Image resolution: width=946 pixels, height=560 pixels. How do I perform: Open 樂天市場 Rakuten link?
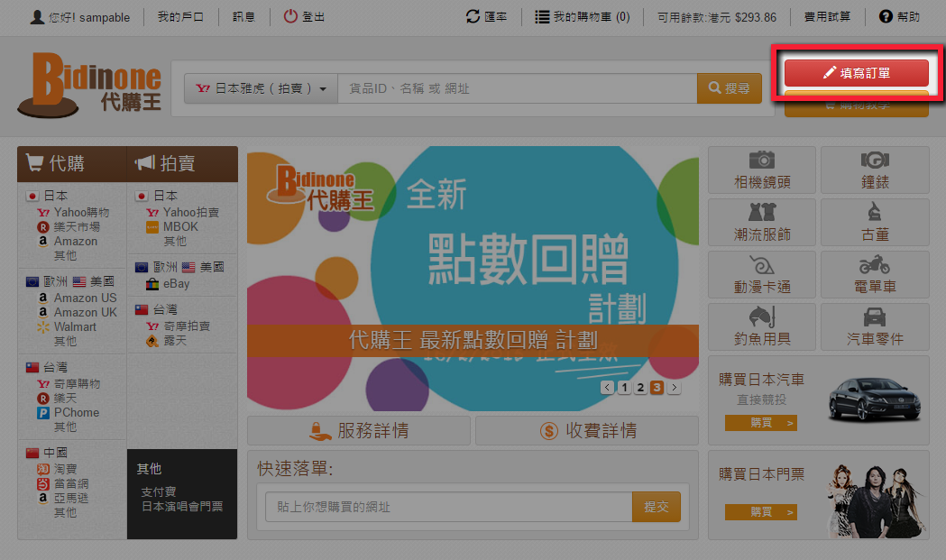click(x=77, y=227)
